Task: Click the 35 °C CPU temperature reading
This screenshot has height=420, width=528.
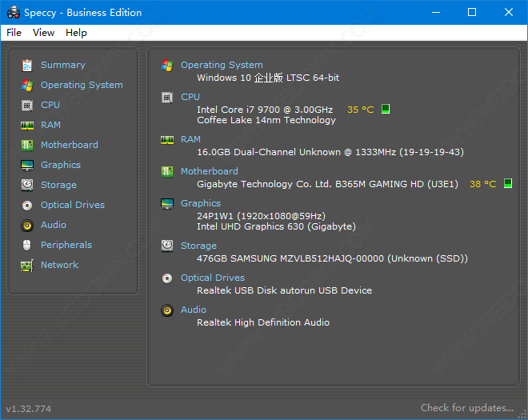Action: (x=361, y=110)
